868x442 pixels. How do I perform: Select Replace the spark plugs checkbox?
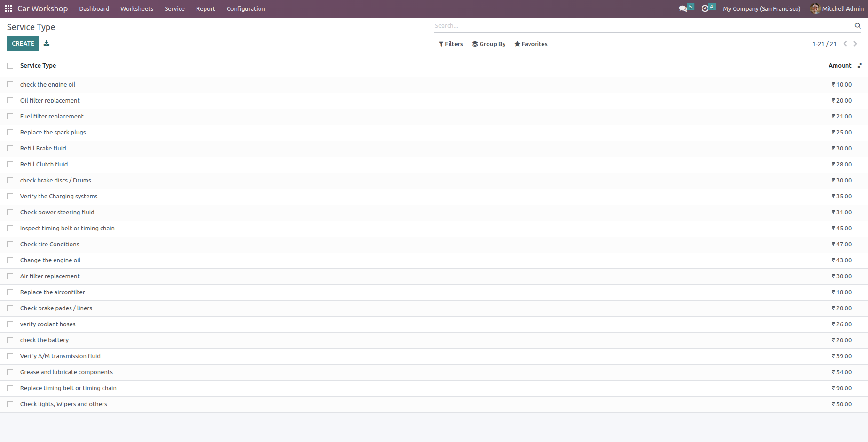[10, 133]
